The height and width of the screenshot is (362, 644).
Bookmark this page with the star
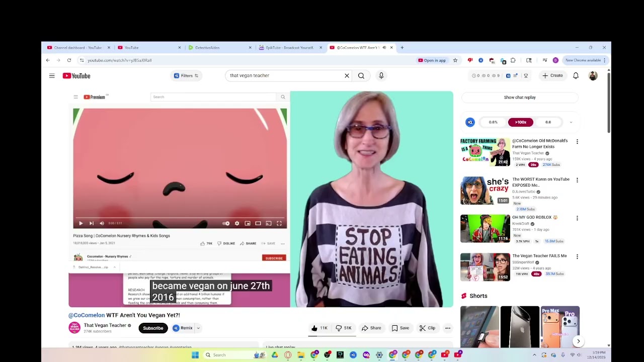pos(455,60)
